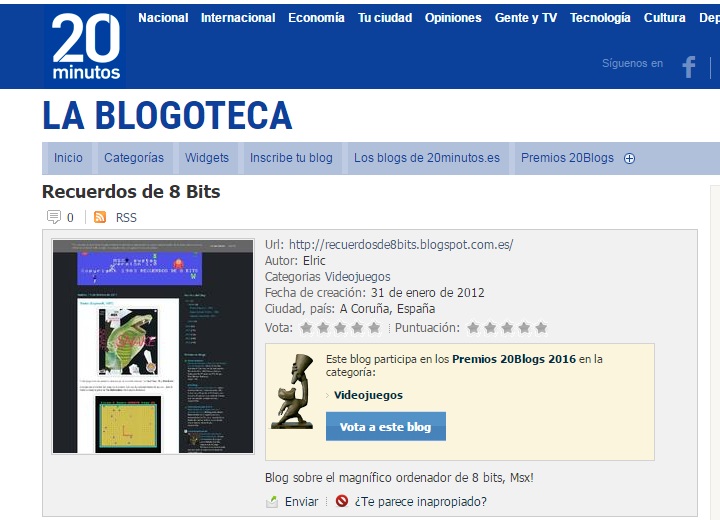The height and width of the screenshot is (520, 720).
Task: Click the last Puntuación star
Action: pos(541,328)
